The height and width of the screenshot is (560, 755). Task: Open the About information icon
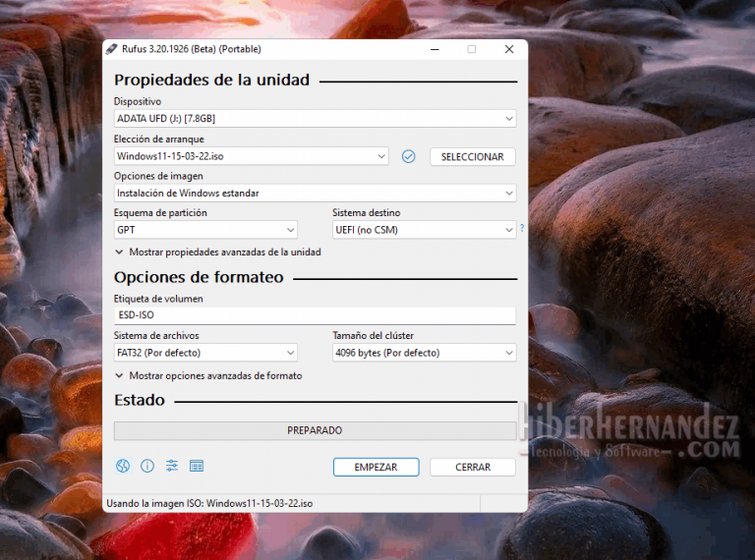coord(147,467)
